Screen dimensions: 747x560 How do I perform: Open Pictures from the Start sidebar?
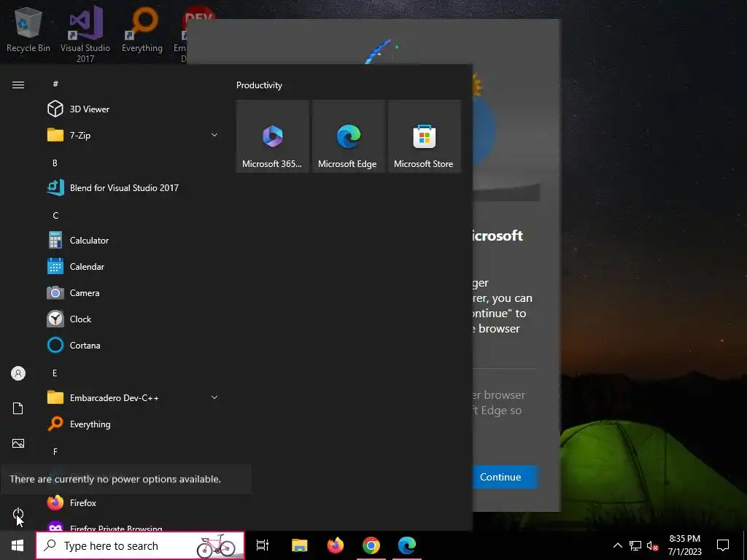point(18,443)
